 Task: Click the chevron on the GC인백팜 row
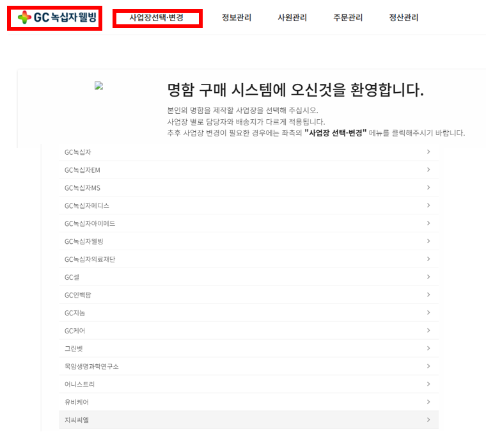pos(428,295)
